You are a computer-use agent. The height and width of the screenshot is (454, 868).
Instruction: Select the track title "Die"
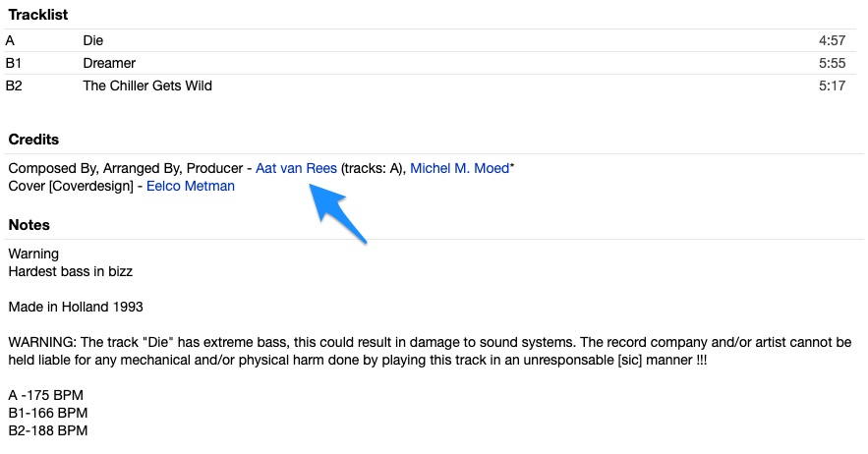(x=93, y=40)
